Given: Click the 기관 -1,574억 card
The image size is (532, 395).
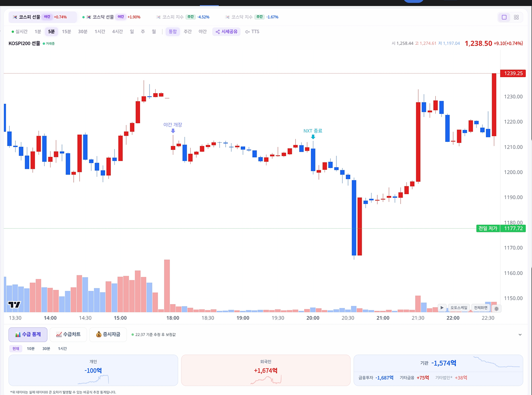Looking at the screenshot, I should [x=438, y=370].
